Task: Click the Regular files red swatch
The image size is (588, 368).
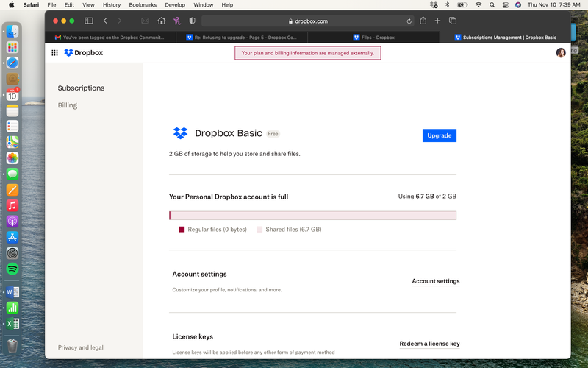Action: pos(182,230)
